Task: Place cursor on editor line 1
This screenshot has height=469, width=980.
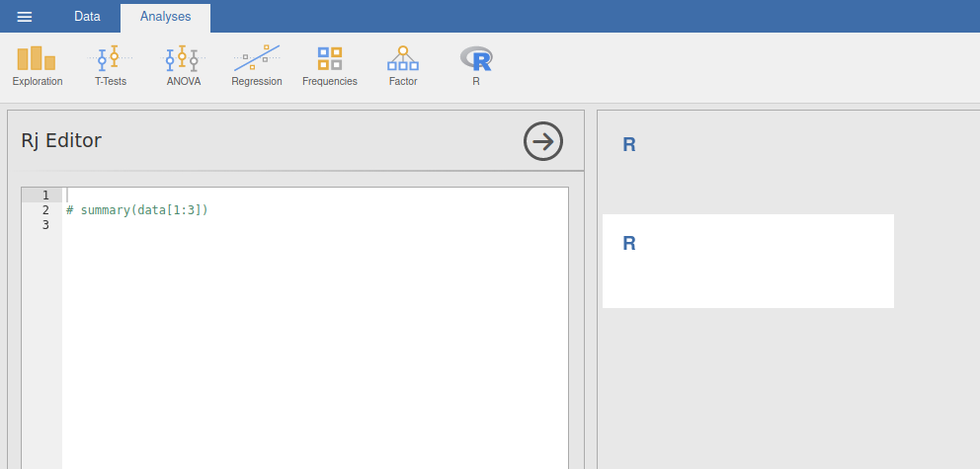Action: tap(296, 195)
